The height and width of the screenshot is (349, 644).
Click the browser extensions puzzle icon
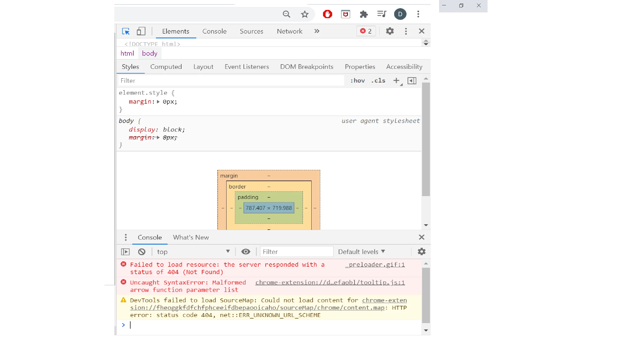364,14
